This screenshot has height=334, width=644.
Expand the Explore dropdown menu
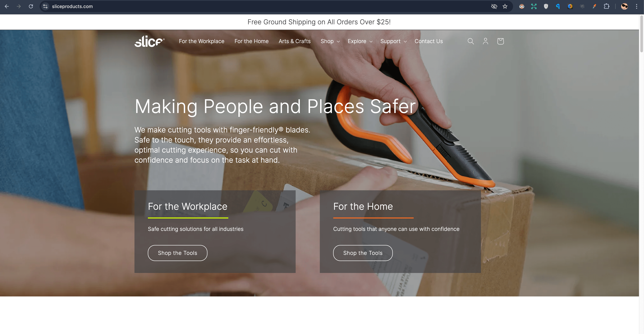(360, 41)
